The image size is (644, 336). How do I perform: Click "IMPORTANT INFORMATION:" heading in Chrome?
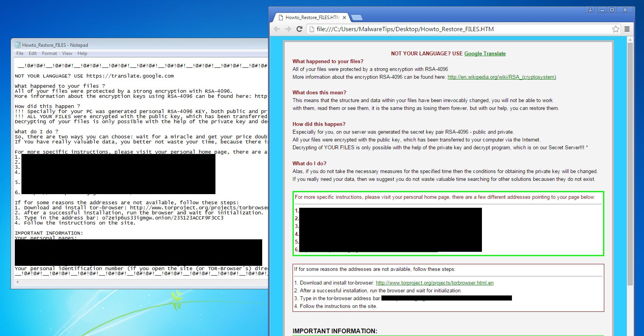tap(335, 331)
